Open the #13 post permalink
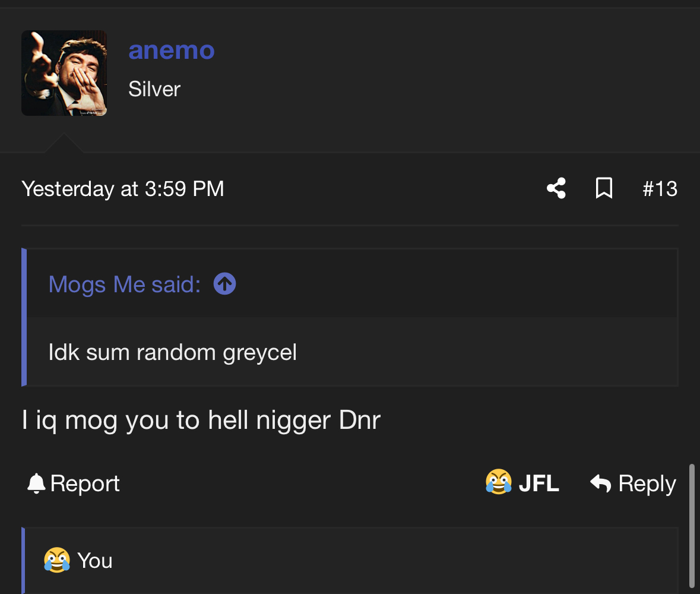The image size is (700, 594). coord(660,189)
